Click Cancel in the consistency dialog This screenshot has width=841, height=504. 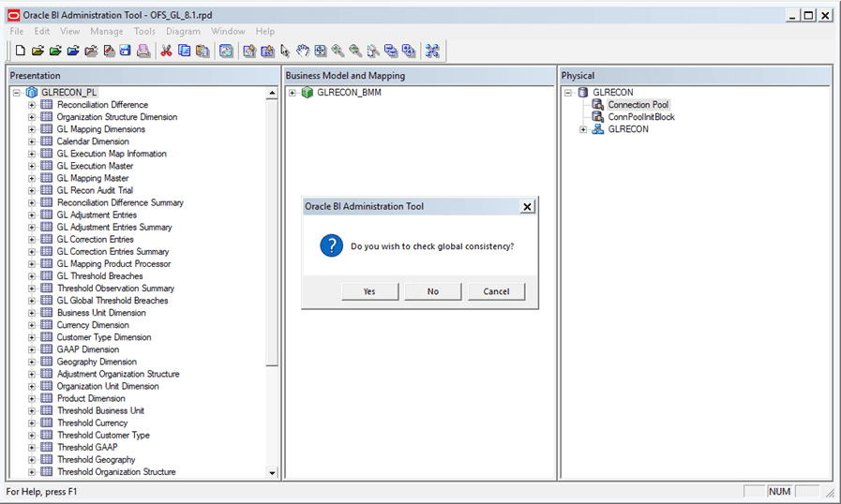pyautogui.click(x=496, y=291)
